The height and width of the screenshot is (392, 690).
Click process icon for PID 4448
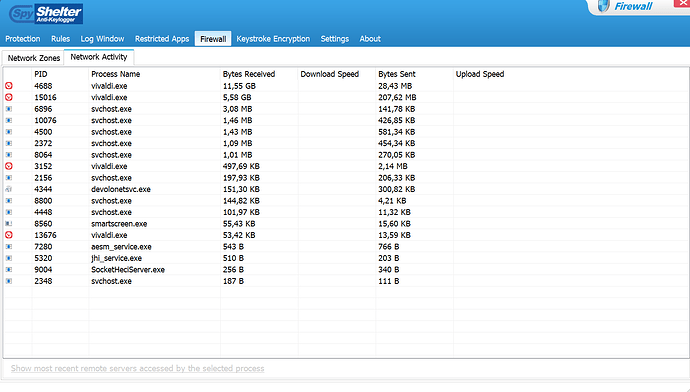[x=9, y=212]
